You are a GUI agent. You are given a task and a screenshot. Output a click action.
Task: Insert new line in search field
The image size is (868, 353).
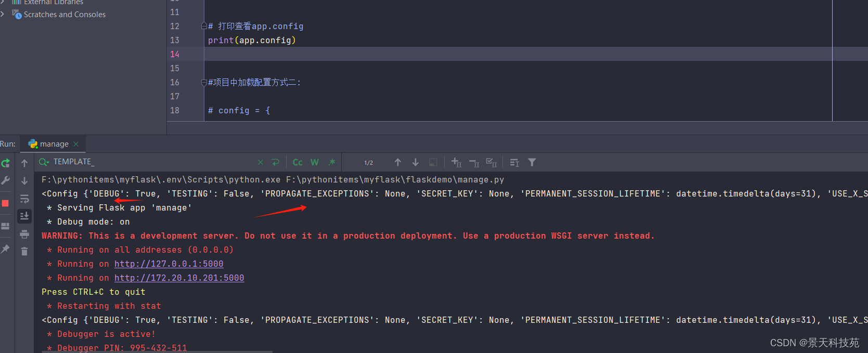pyautogui.click(x=276, y=163)
